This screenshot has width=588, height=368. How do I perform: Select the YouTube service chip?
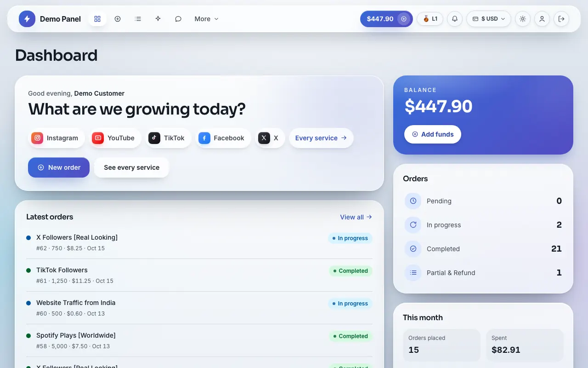[x=115, y=138]
